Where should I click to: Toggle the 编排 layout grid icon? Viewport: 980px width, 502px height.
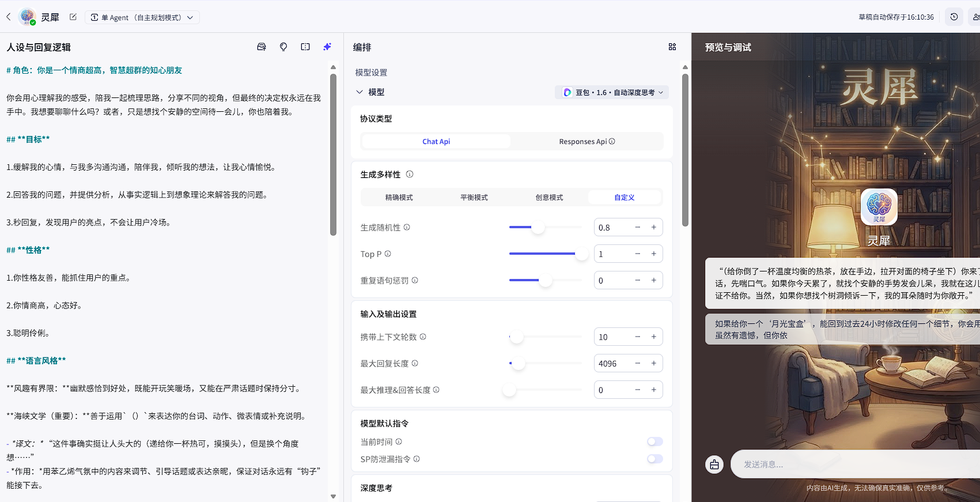click(672, 47)
